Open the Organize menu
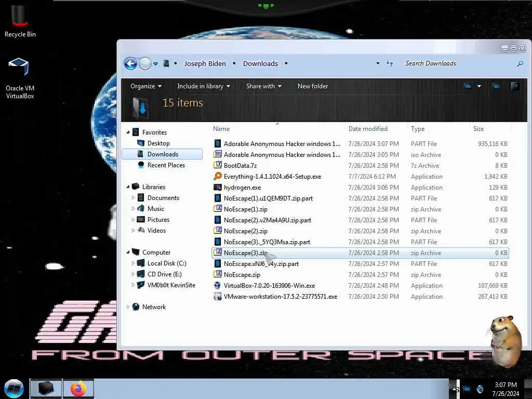532x399 pixels. 146,86
